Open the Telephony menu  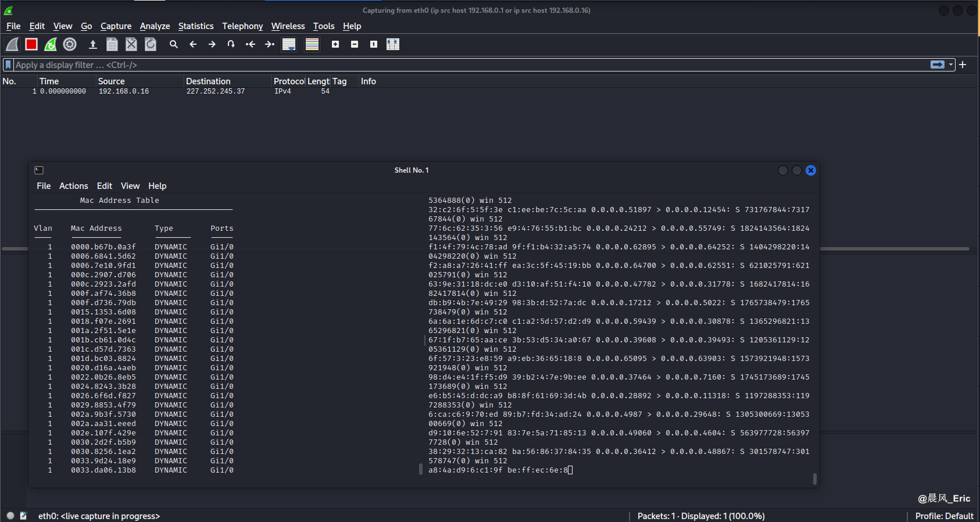pos(242,26)
